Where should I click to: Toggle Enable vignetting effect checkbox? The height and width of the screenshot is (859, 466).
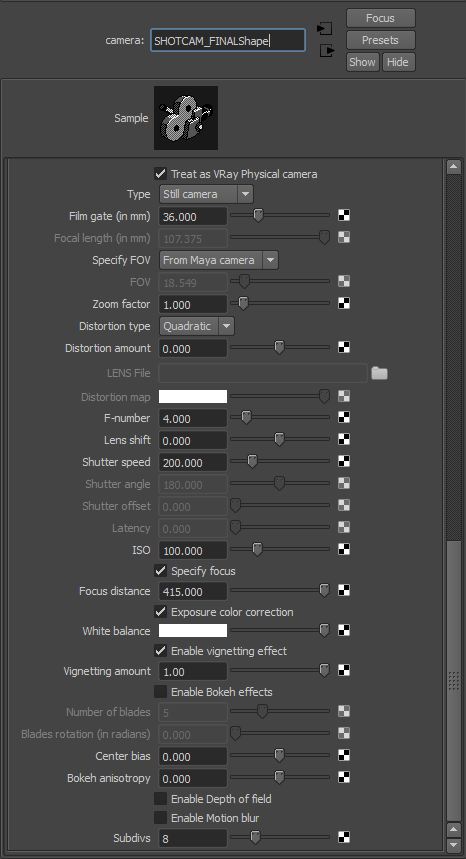coord(160,651)
